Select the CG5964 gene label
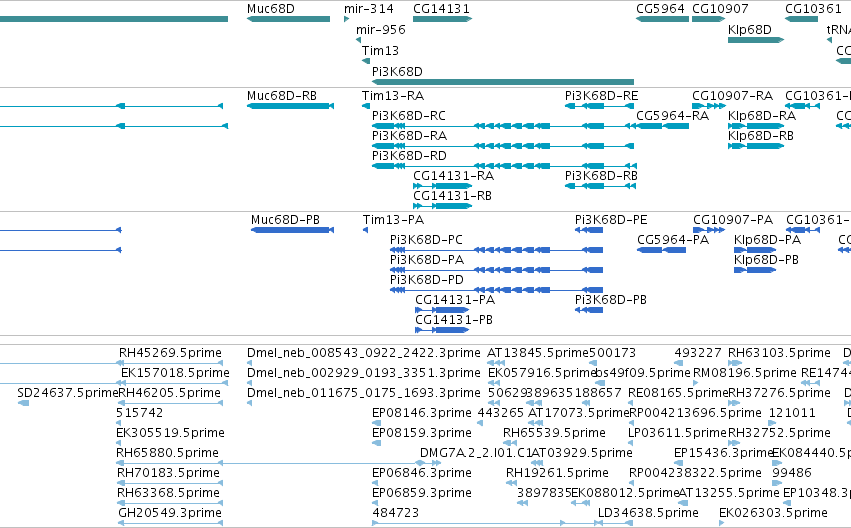 661,9
